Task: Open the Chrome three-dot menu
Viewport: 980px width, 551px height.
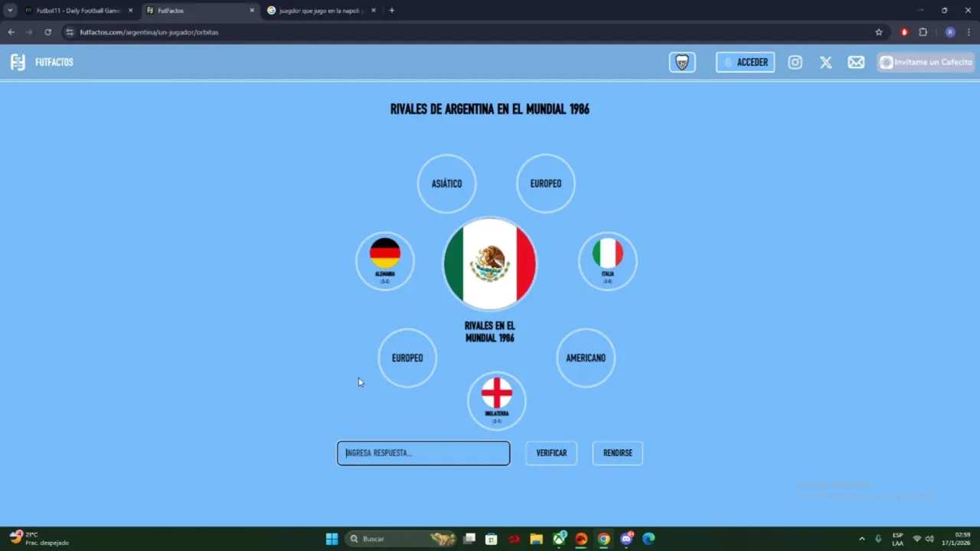Action: click(x=969, y=32)
